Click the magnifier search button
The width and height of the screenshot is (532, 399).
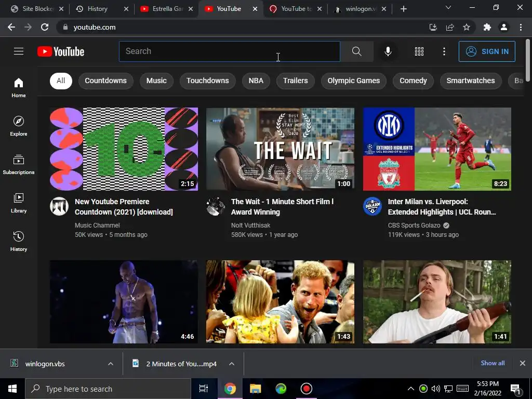coord(356,51)
